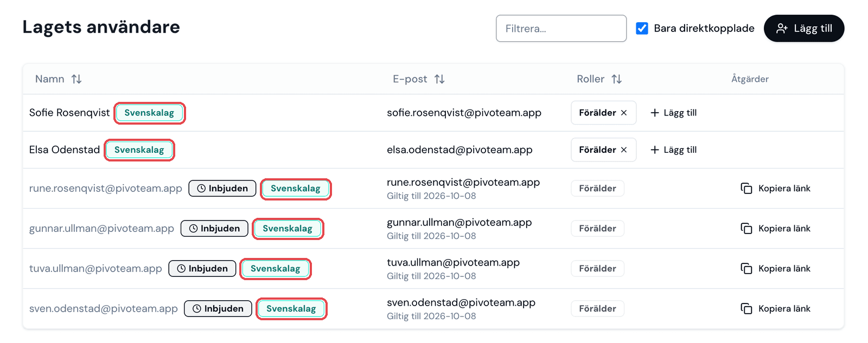
Task: Copy invite link for tuva.ullman@pivoteam.app
Action: pos(776,269)
